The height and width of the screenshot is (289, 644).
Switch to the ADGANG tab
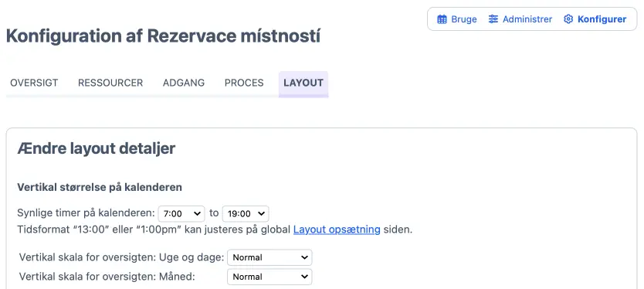(x=184, y=83)
